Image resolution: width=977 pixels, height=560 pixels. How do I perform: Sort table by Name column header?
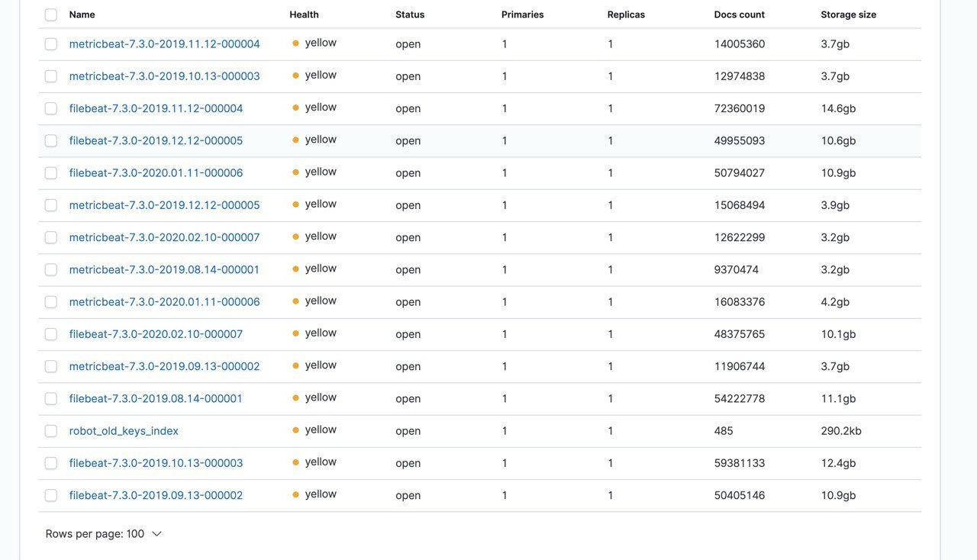pyautogui.click(x=82, y=14)
